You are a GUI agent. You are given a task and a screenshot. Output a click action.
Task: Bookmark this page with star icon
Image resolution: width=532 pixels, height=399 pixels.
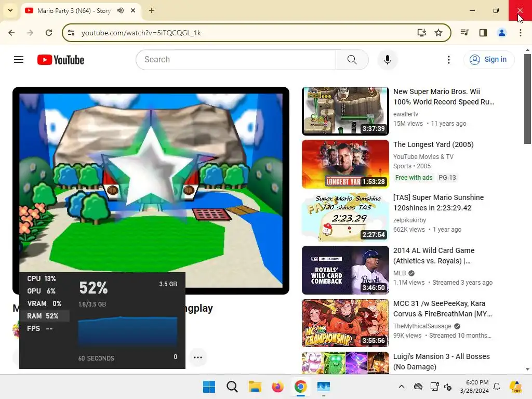point(438,33)
